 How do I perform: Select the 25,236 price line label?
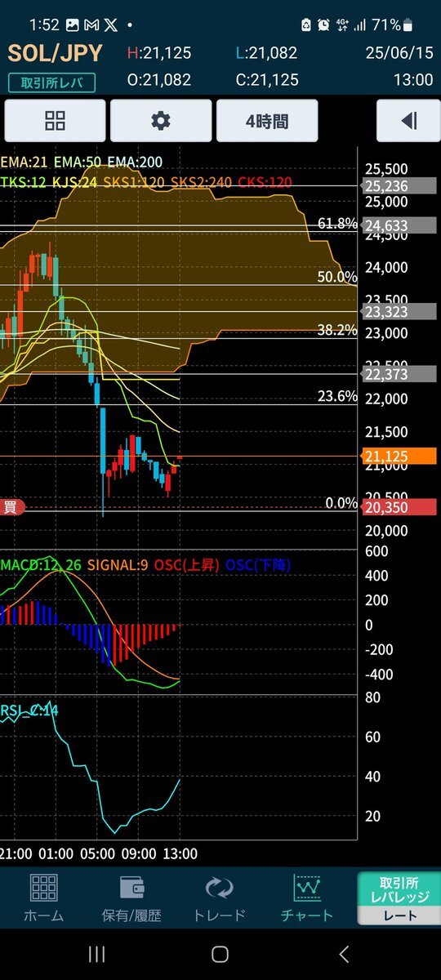[400, 186]
